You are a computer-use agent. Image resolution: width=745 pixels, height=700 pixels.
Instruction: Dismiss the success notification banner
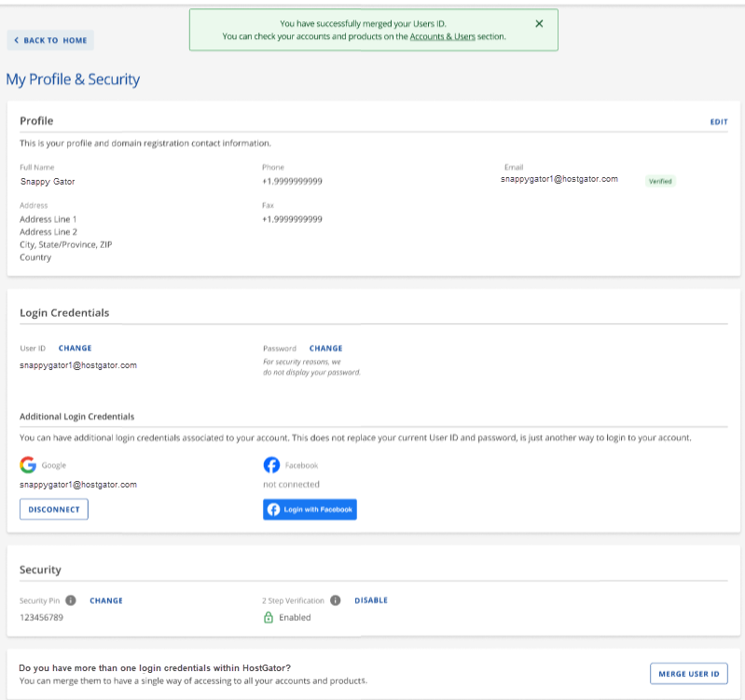click(x=539, y=23)
